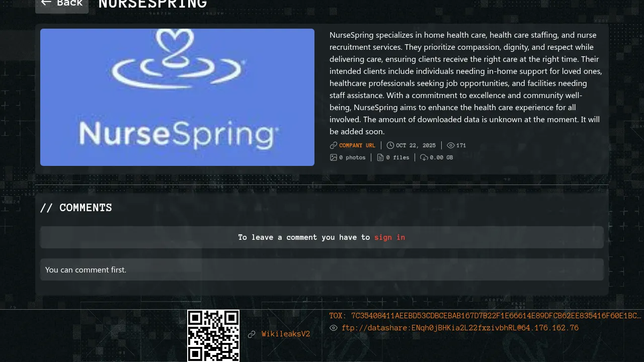Open the WikileaksV2 footer link
This screenshot has width=644, height=362.
tap(285, 334)
